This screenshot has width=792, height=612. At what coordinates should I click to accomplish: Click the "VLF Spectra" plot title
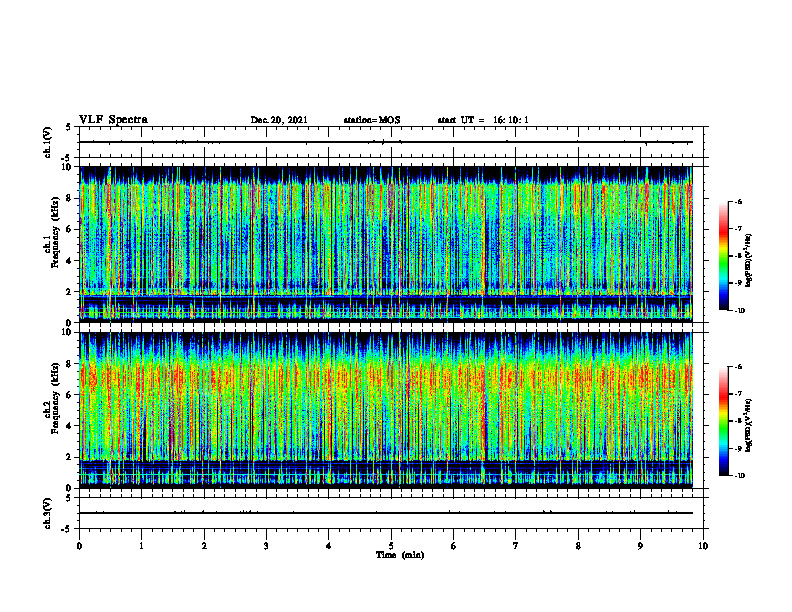(113, 120)
